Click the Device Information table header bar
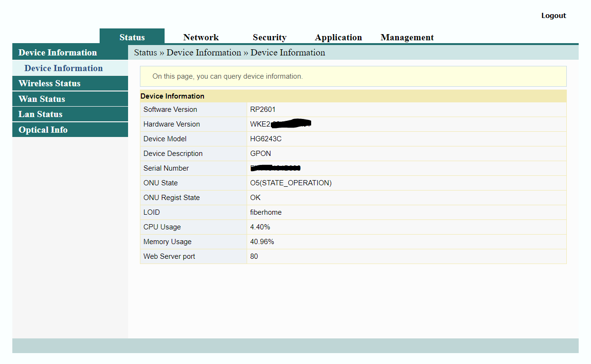Image resolution: width=591 pixels, height=364 pixels. 173,96
